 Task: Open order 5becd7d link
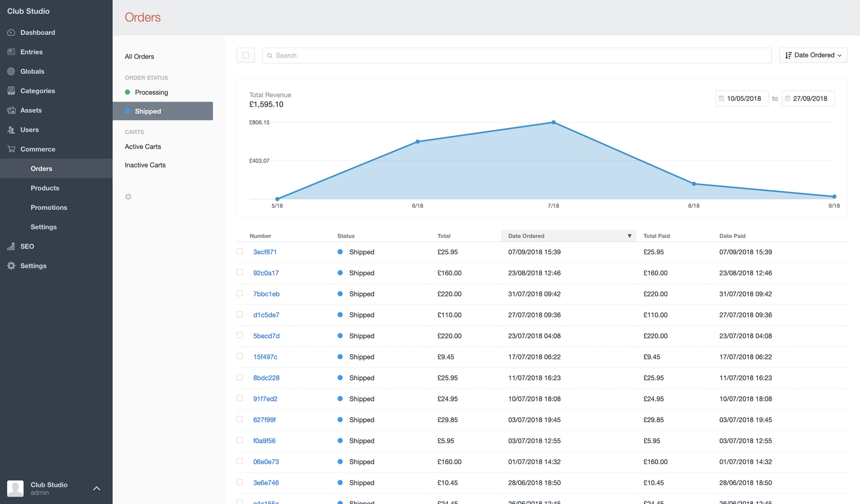(x=267, y=336)
